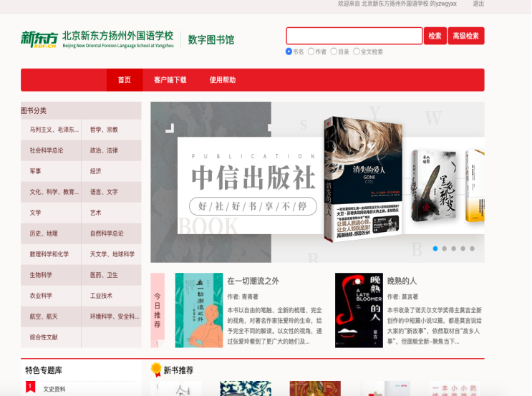
Task: Click the 新书推荐 medal icon
Action: [156, 370]
